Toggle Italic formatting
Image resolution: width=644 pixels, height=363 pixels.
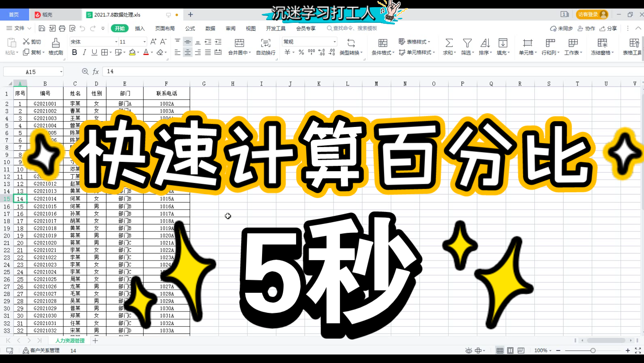[x=85, y=52]
